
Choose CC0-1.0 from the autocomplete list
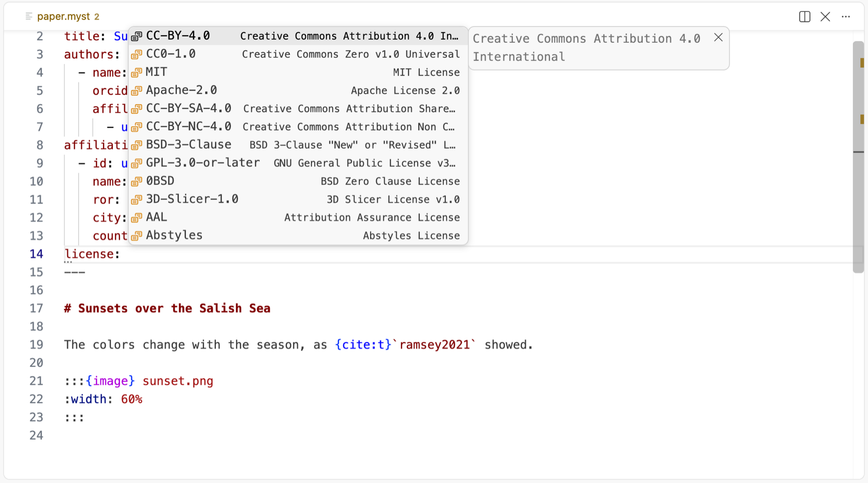(298, 54)
